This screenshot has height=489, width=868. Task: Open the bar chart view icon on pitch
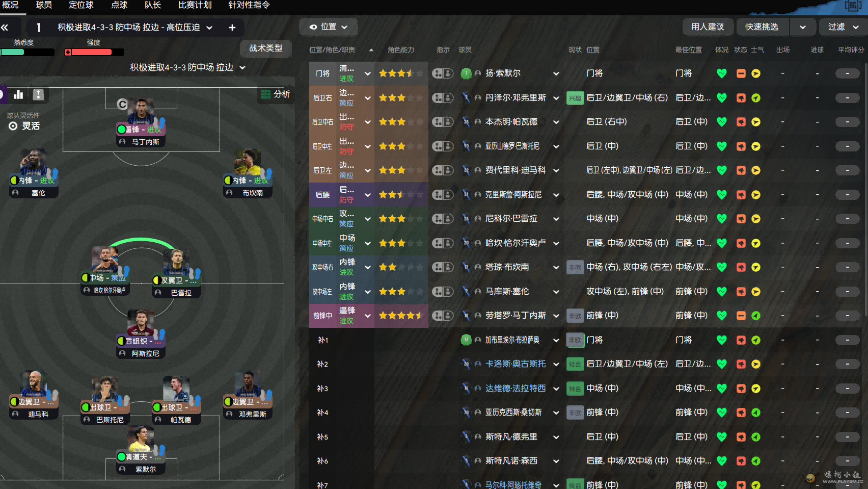coord(19,94)
